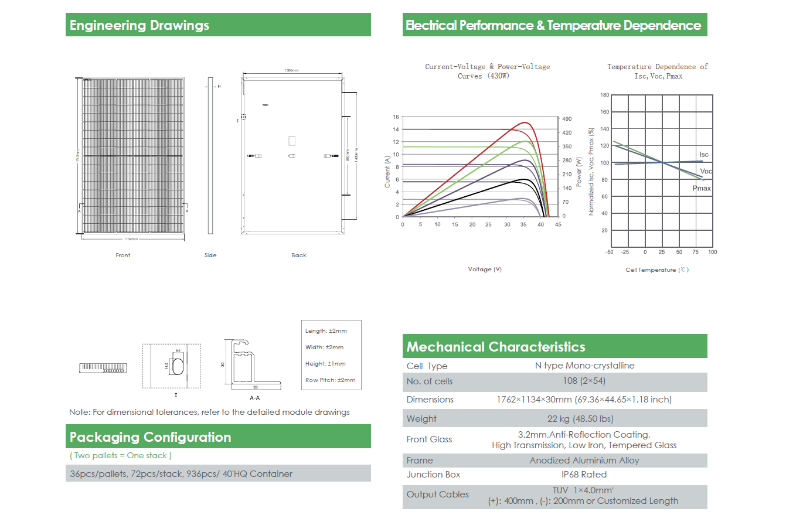
Task: Click the 1134mm width dimension label
Action: click(131, 239)
